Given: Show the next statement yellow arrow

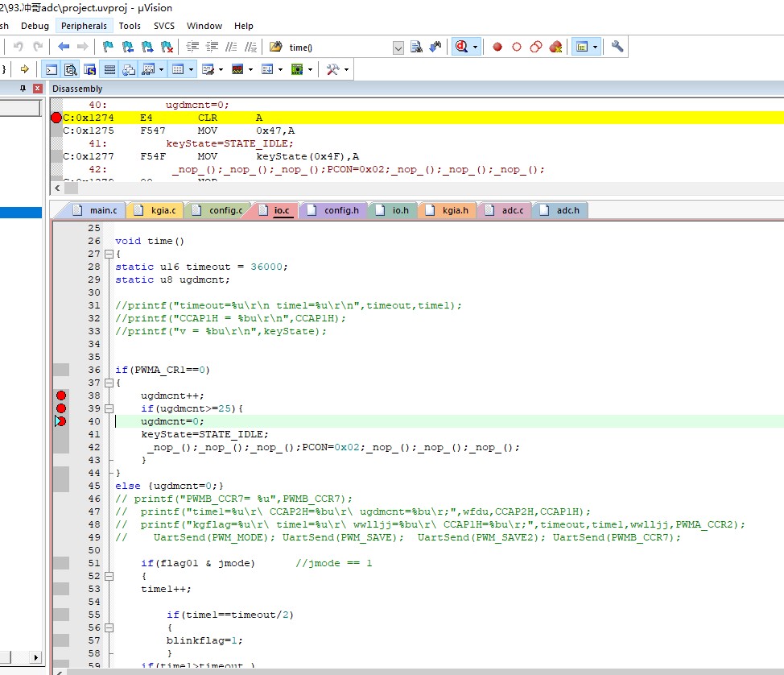Looking at the screenshot, I should click(x=24, y=69).
